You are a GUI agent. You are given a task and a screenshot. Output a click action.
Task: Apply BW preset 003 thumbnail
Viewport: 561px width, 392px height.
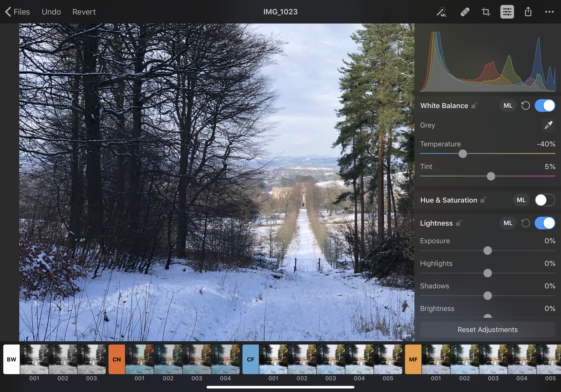tap(91, 359)
